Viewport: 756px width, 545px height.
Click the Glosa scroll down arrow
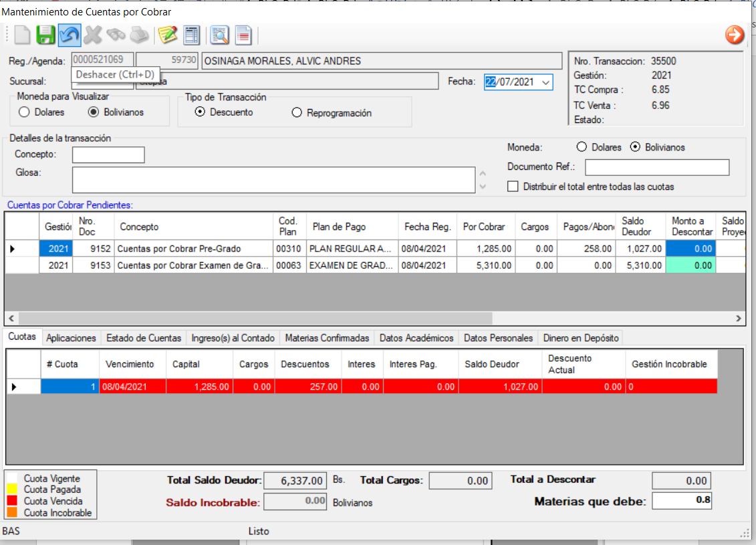483,187
